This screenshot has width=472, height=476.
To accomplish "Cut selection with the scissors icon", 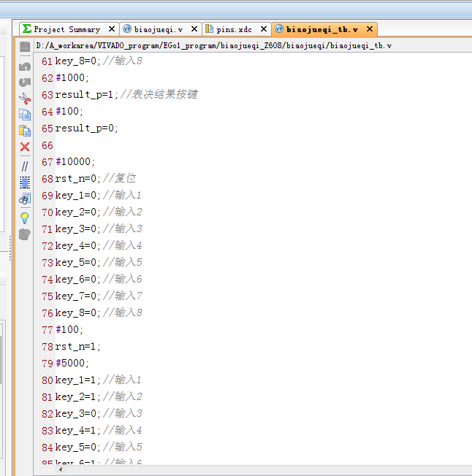I will click(24, 99).
